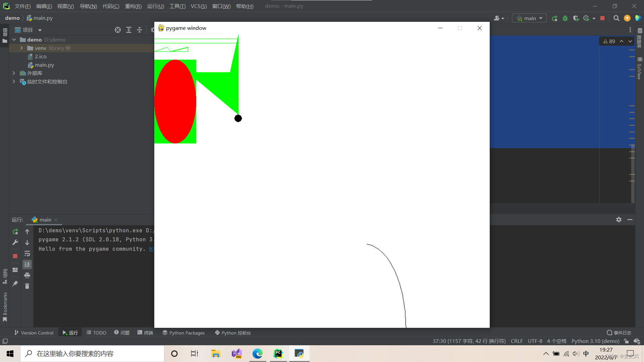Expand the venv library folder
Viewport: 644px width, 362px height.
(21, 48)
